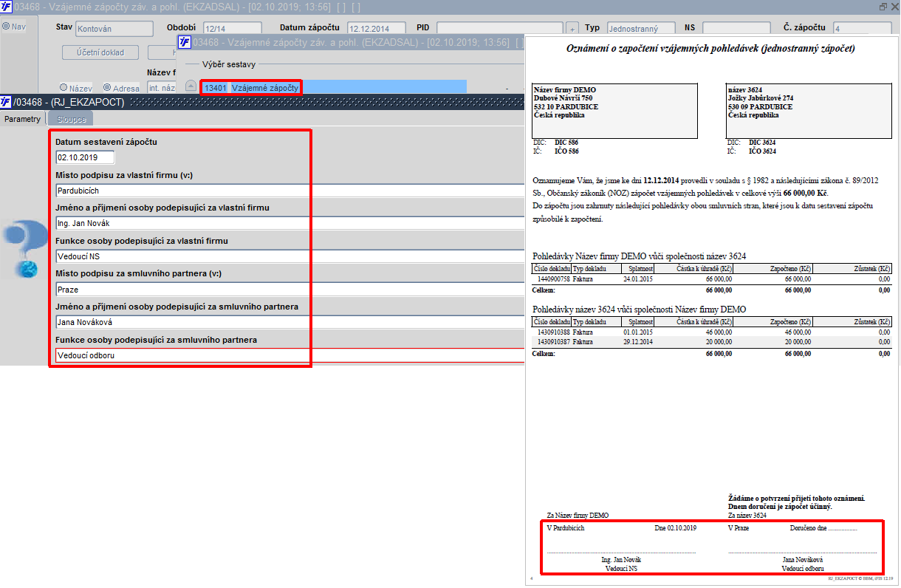The width and height of the screenshot is (901, 588).
Task: Click the Datum zápočtu field 12.12.2014
Action: pyautogui.click(x=378, y=29)
